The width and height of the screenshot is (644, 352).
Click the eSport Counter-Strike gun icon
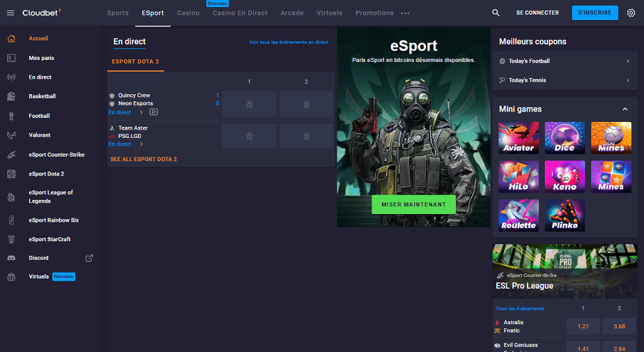12,155
